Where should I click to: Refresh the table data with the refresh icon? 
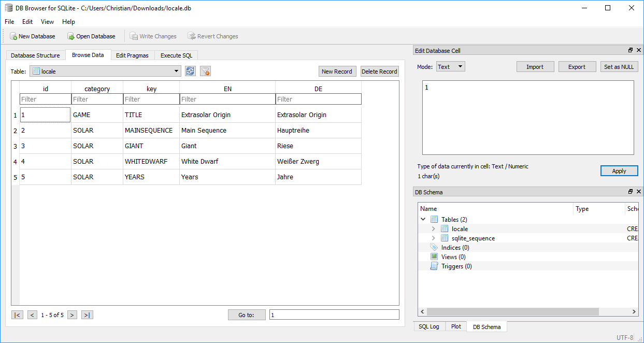click(x=190, y=72)
